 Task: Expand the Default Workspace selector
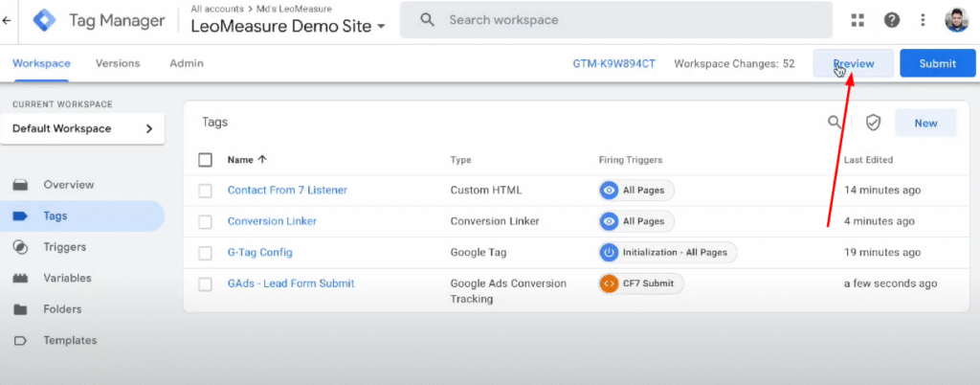(82, 128)
